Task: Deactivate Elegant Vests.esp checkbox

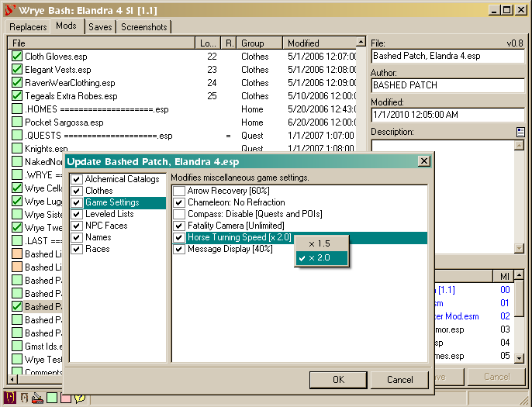Action: pos(17,69)
